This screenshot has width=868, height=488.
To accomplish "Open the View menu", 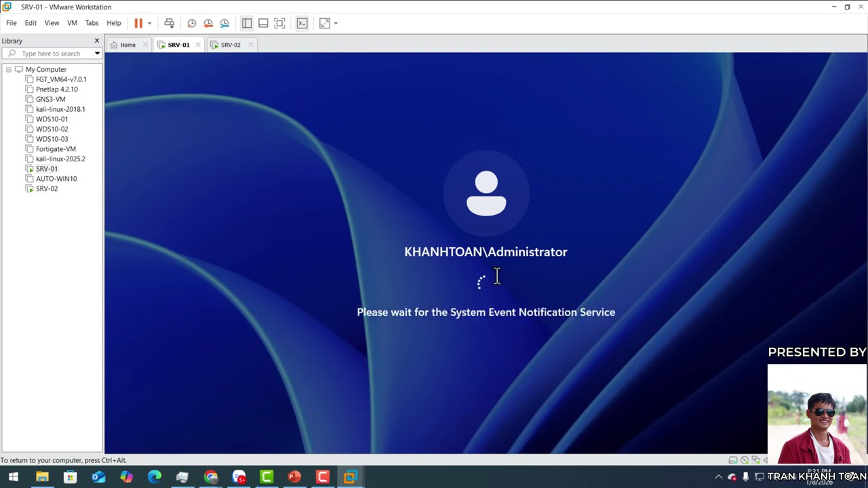I will [x=52, y=23].
